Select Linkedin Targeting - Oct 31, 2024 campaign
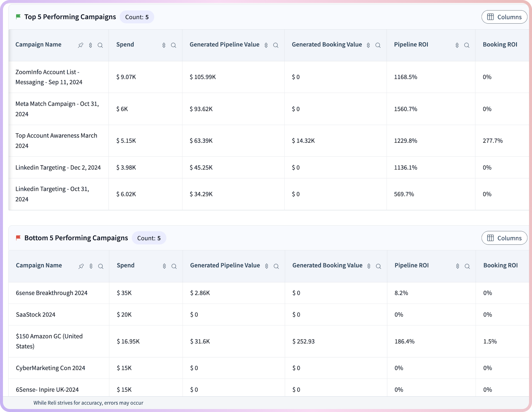Viewport: 532px width, 412px height. tap(52, 194)
